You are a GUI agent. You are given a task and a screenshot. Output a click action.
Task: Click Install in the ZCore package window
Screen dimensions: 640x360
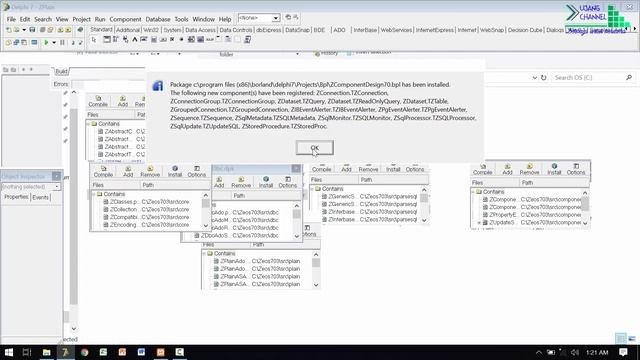[x=175, y=171]
